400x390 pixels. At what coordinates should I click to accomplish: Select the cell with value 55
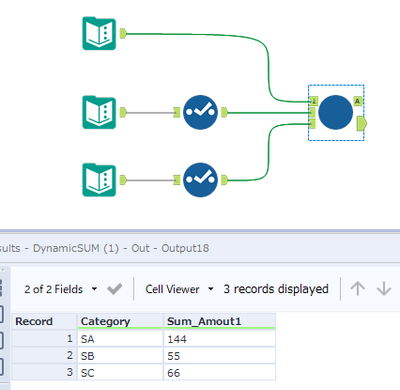coord(220,356)
